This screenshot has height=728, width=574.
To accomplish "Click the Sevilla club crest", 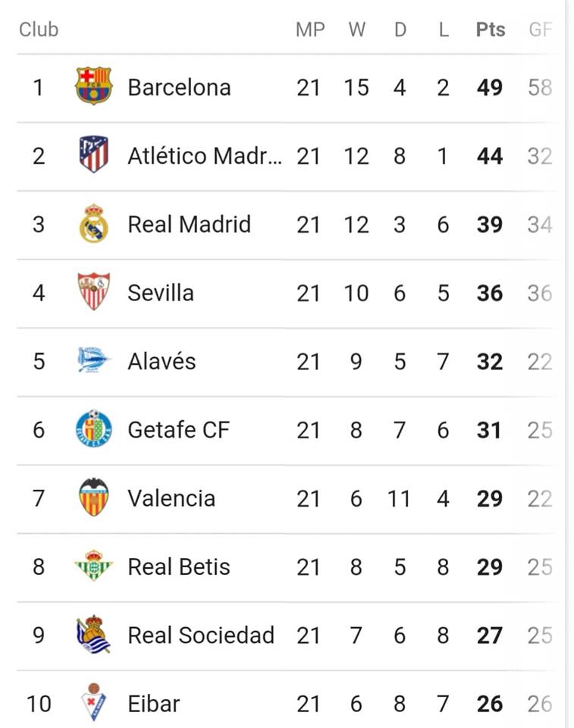I will pos(94,291).
